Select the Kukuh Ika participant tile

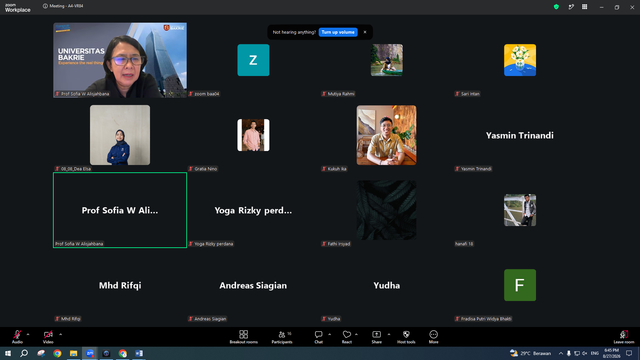click(x=387, y=135)
